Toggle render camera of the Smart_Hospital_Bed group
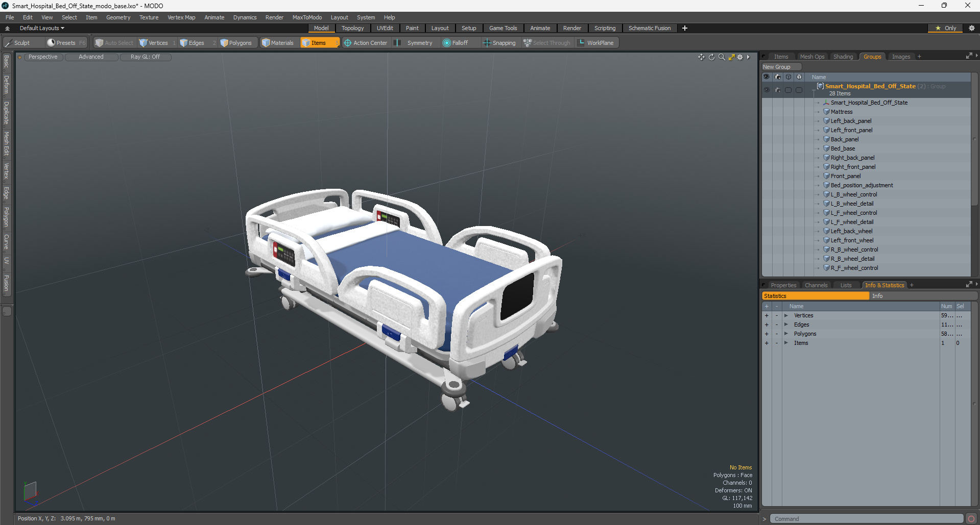This screenshot has height=525, width=980. 778,90
